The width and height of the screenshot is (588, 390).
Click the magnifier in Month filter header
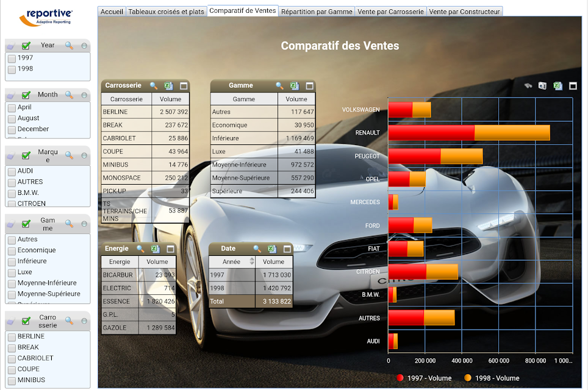coord(69,95)
